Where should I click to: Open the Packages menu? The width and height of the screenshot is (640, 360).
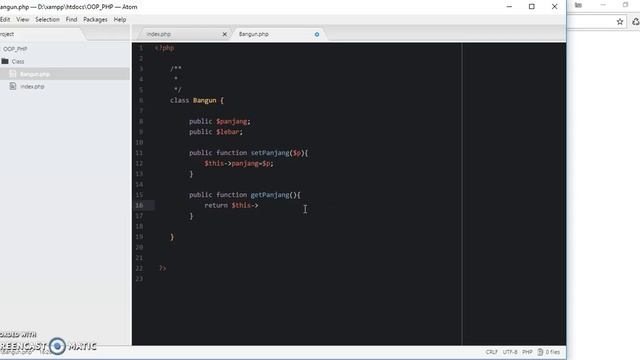tap(95, 20)
